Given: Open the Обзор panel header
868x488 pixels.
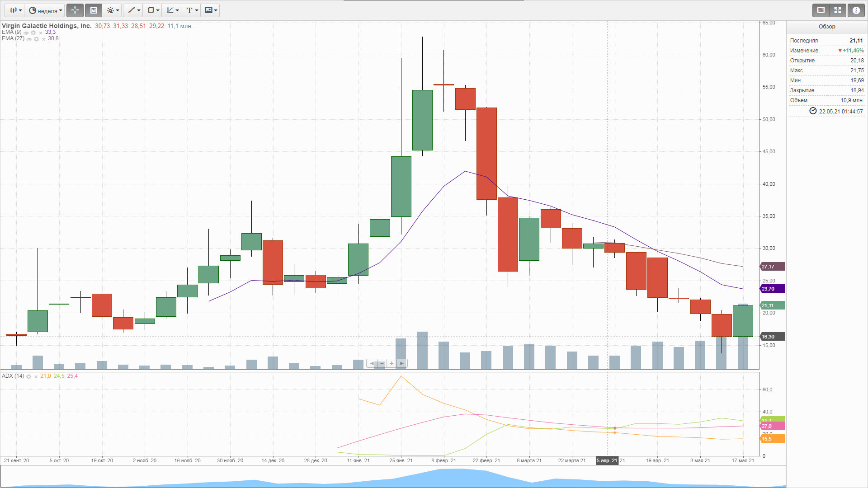Looking at the screenshot, I should 826,27.
